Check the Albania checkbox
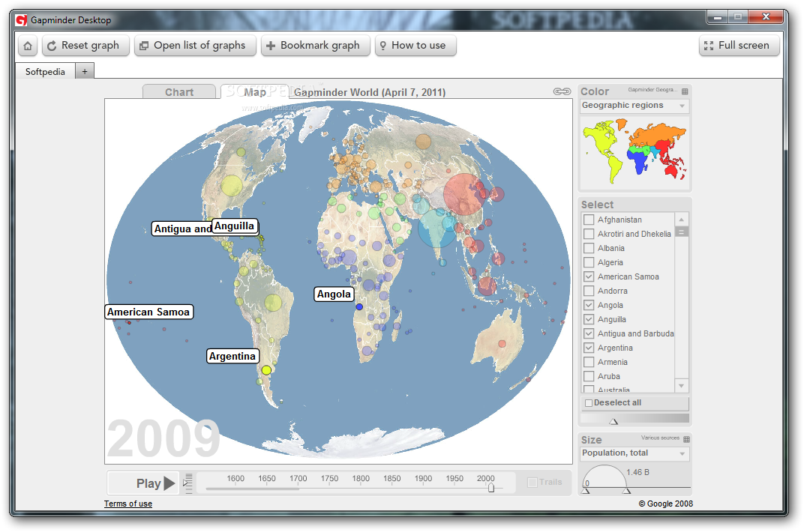This screenshot has height=532, width=804. click(589, 248)
